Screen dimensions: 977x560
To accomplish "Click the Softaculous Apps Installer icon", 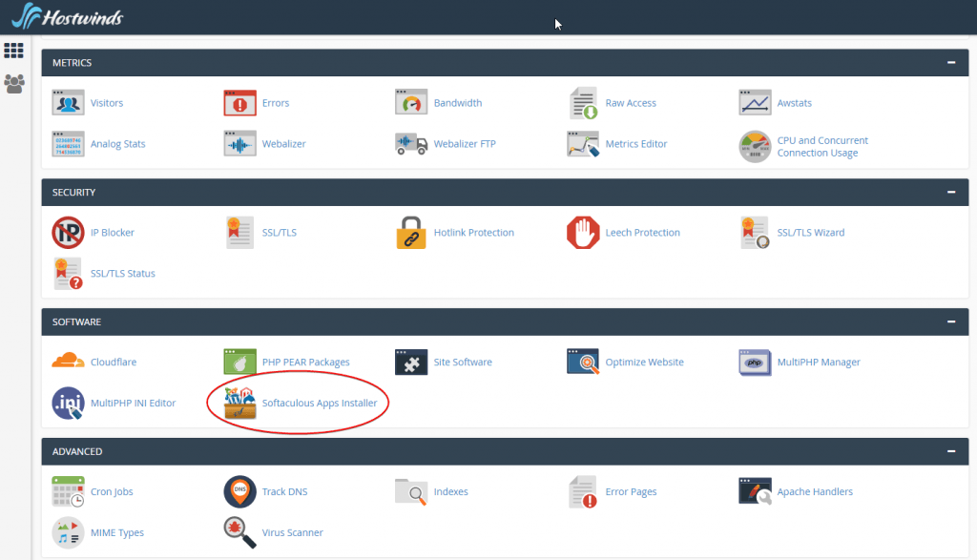I will pos(239,404).
